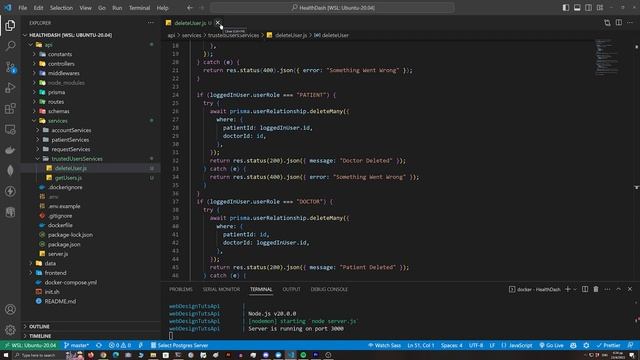640x360 pixels.
Task: Open the File menu
Action: tap(23, 8)
